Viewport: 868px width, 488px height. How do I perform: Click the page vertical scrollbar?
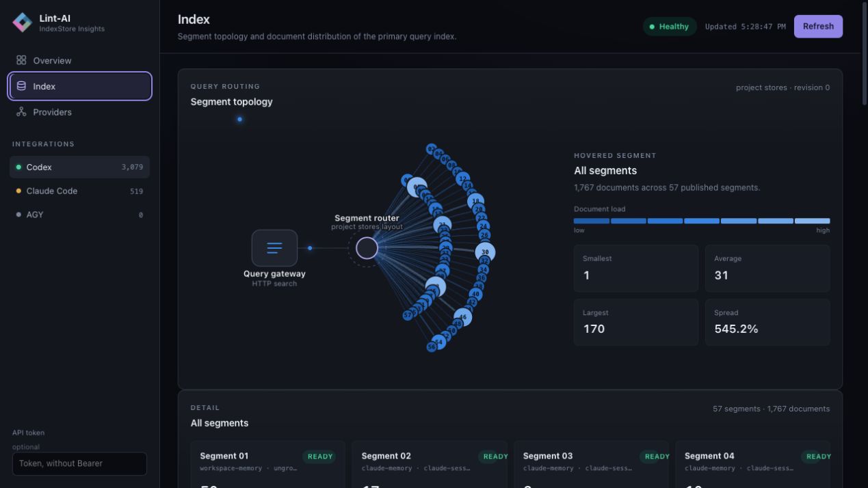pos(864,53)
